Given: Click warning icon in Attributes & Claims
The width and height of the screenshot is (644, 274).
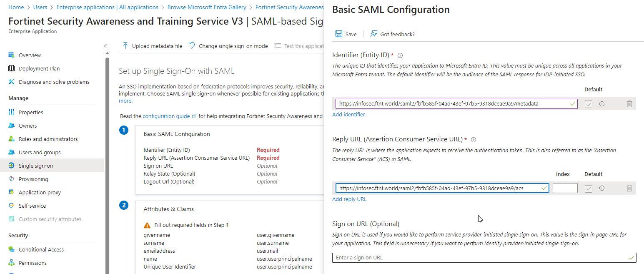Looking at the screenshot, I should click(x=147, y=225).
